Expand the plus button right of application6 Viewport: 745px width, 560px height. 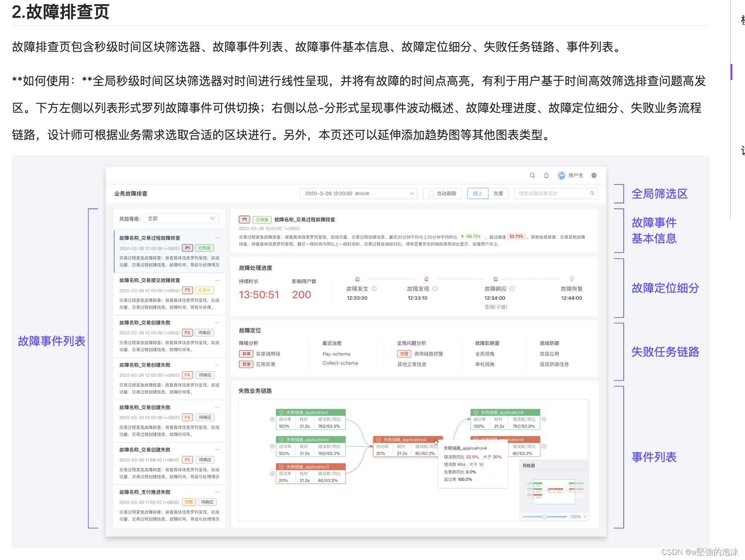[x=544, y=446]
